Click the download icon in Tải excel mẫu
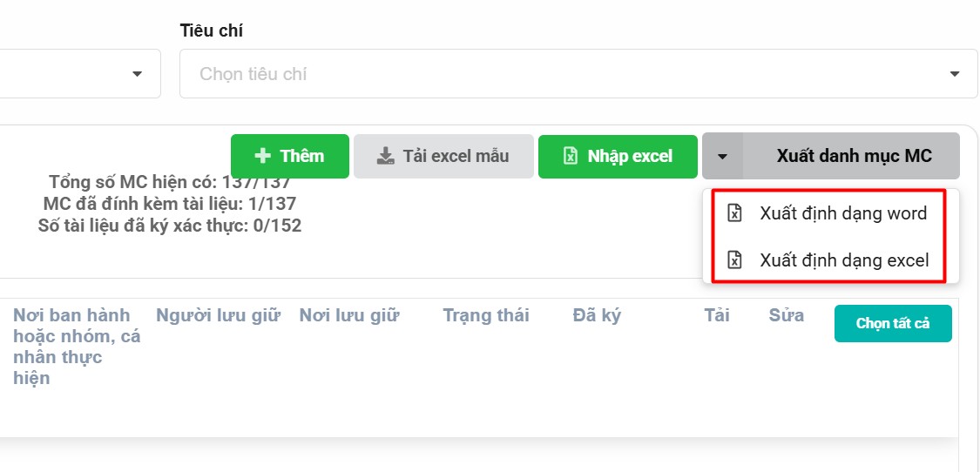Screen dimensions: 980x472 385,156
